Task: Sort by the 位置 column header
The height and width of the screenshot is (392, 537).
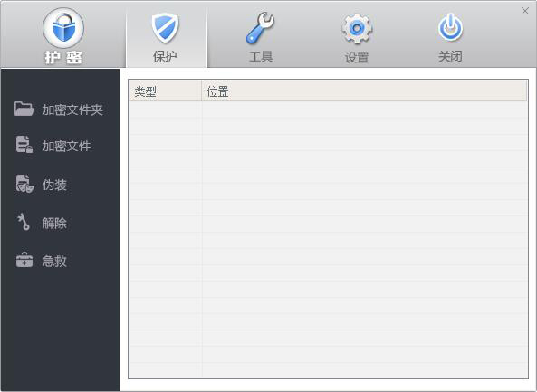Action: (x=364, y=91)
